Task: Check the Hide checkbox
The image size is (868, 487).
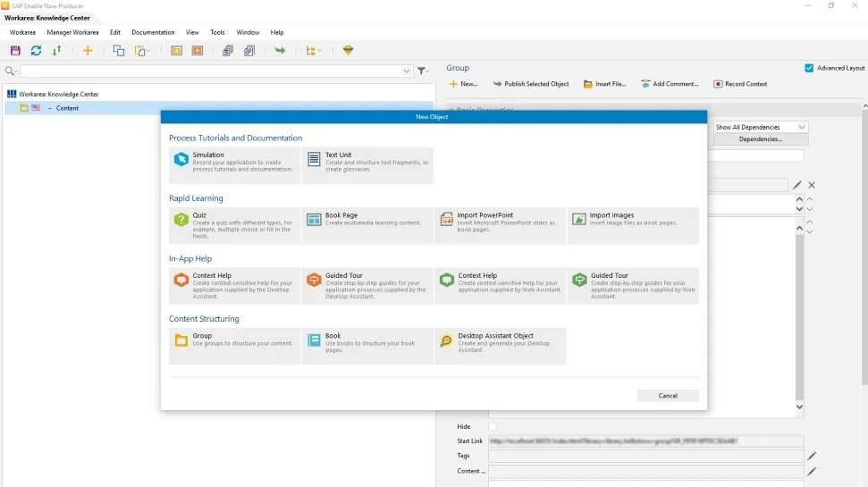Action: (493, 426)
